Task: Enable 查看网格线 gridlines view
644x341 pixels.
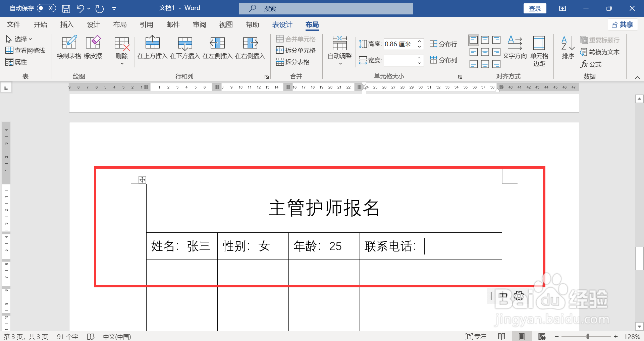Action: [25, 50]
